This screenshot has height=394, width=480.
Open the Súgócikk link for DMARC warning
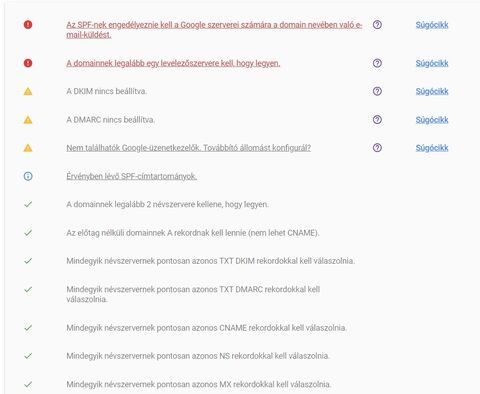(x=432, y=120)
